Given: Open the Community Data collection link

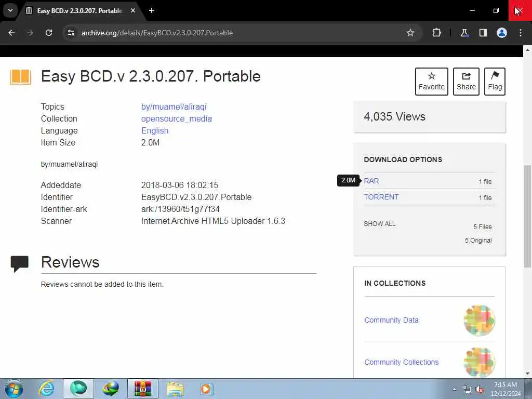Looking at the screenshot, I should [x=391, y=320].
